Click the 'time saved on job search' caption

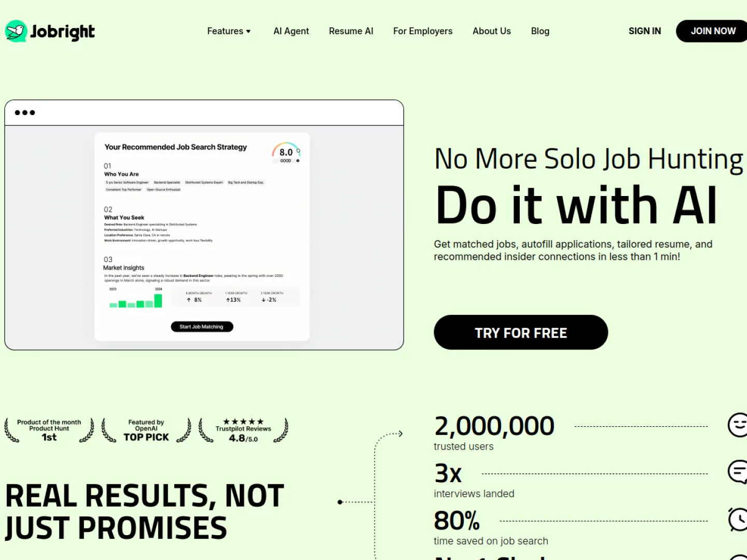tap(491, 541)
